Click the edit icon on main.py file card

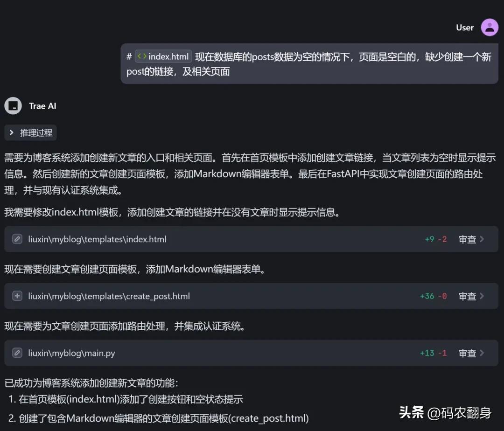point(17,353)
